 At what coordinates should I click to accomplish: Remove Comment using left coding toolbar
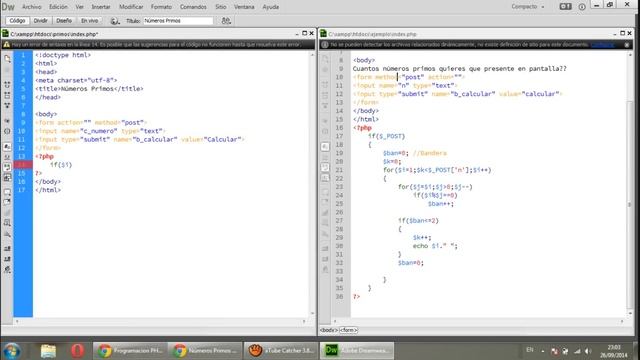[7, 202]
